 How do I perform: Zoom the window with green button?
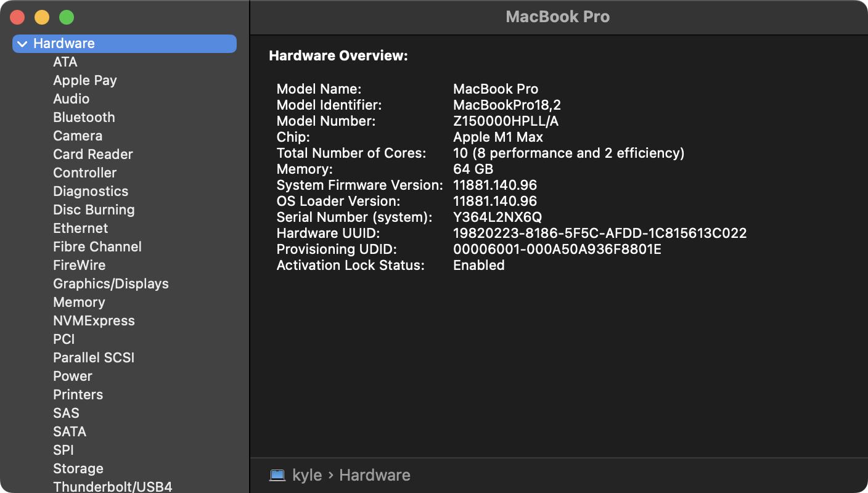[67, 17]
